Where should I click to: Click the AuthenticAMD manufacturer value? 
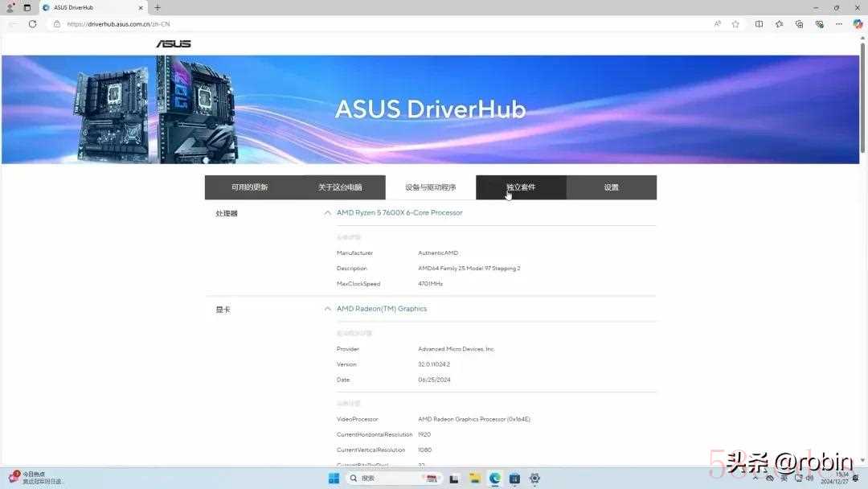pyautogui.click(x=438, y=253)
